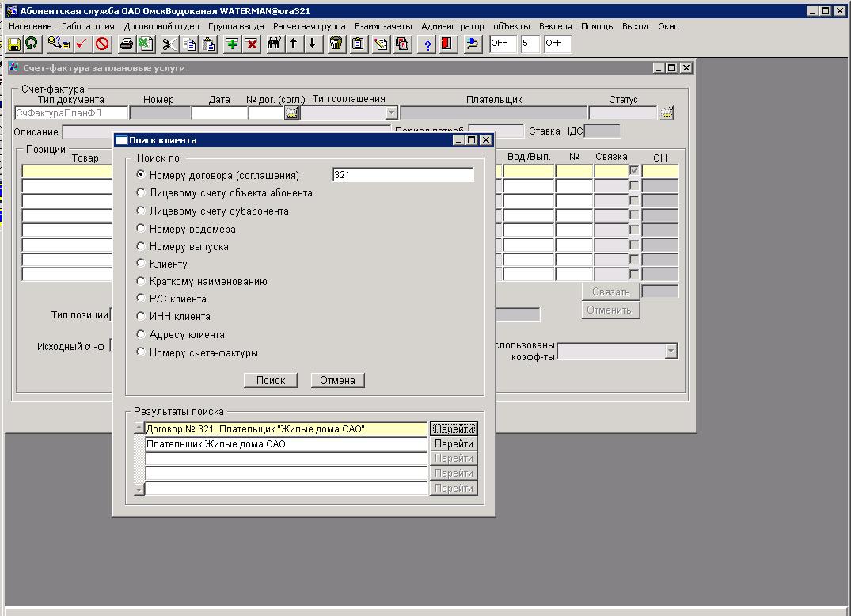
Task: Click the save diskette toolbar icon
Action: coord(14,44)
